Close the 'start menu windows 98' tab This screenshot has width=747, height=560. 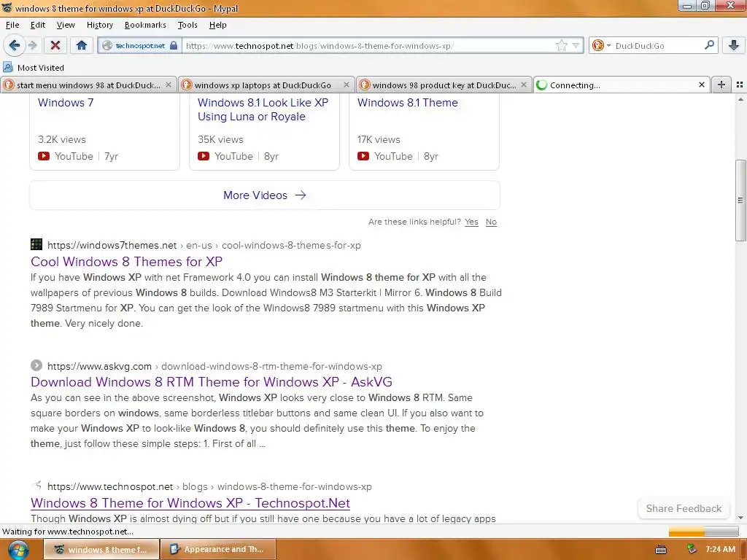(169, 85)
